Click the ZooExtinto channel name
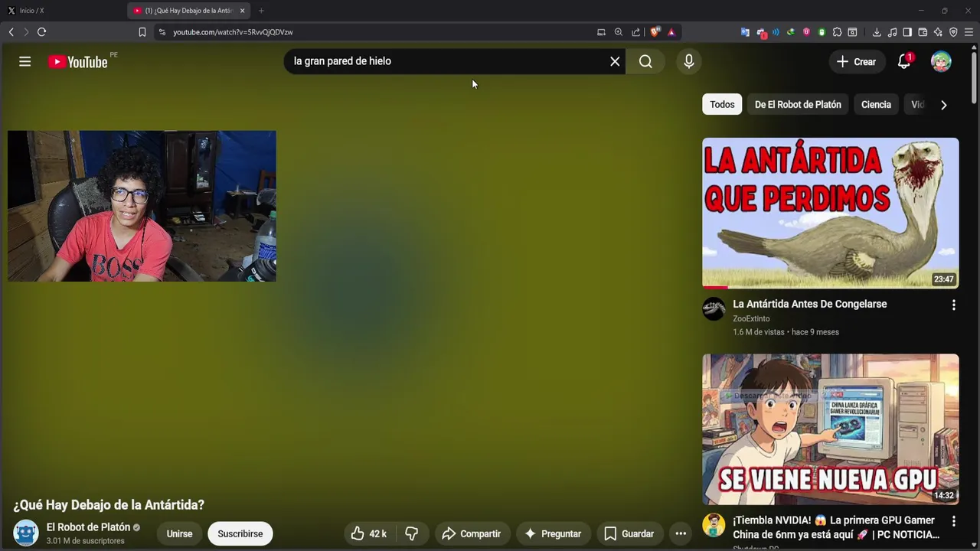 tap(751, 318)
